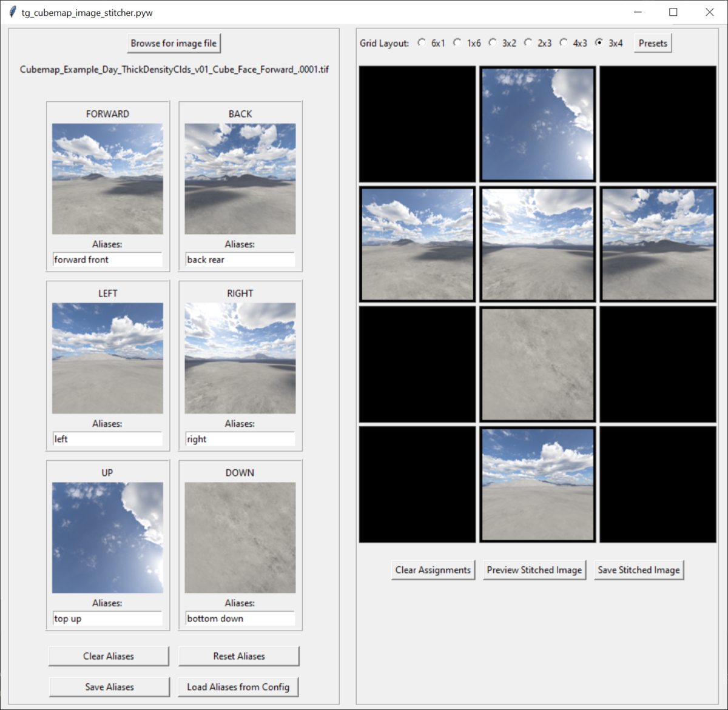Click the top-left empty black grid cell

tap(417, 124)
